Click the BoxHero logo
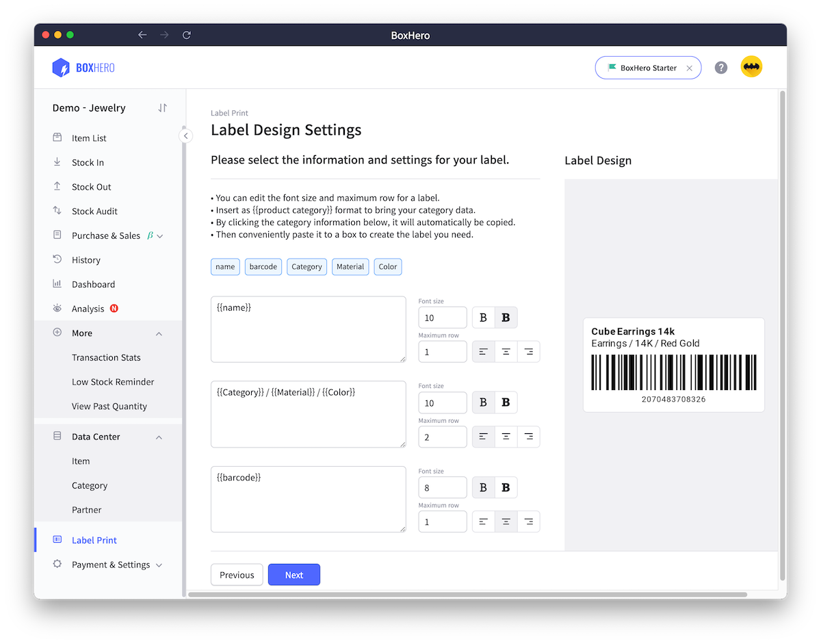 83,68
